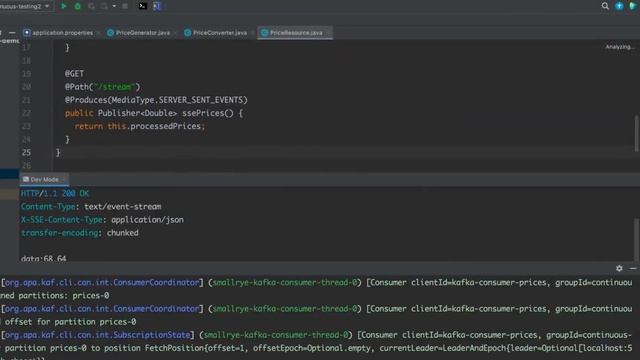Run the application with the green play icon
Viewport: 640px width, 360px height.
coord(64,6)
